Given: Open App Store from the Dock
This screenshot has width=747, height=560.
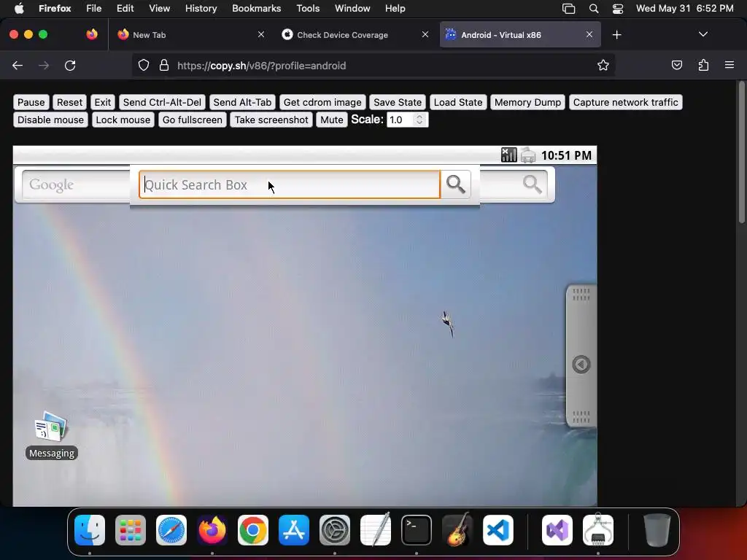Looking at the screenshot, I should (294, 530).
